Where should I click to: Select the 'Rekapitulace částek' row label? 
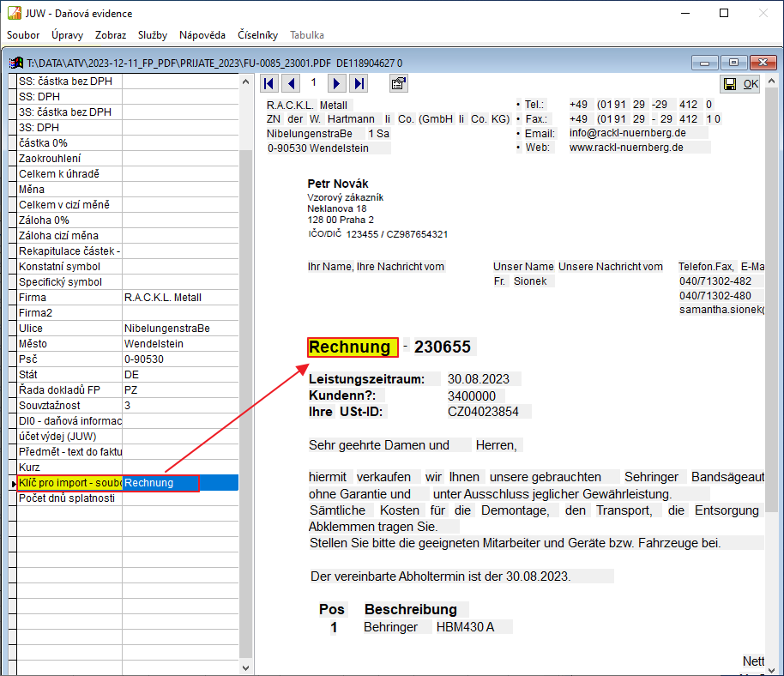(69, 251)
